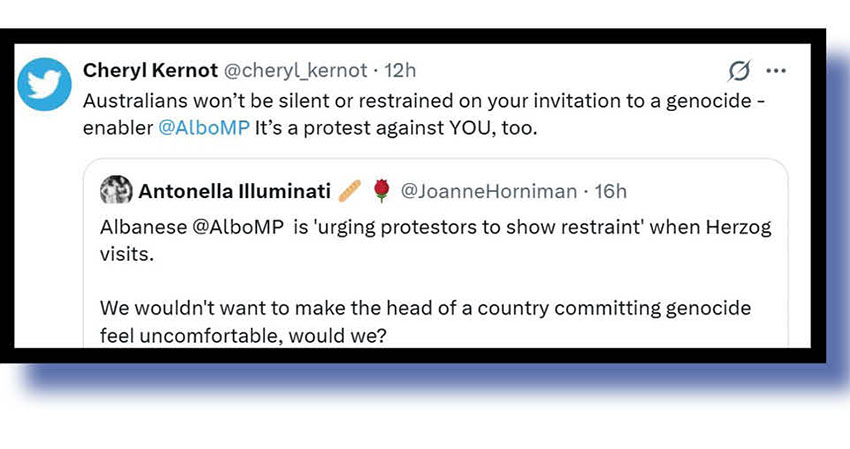Image resolution: width=850 pixels, height=449 pixels.
Task: Click the Twitter bird profile avatar
Action: pos(46,85)
